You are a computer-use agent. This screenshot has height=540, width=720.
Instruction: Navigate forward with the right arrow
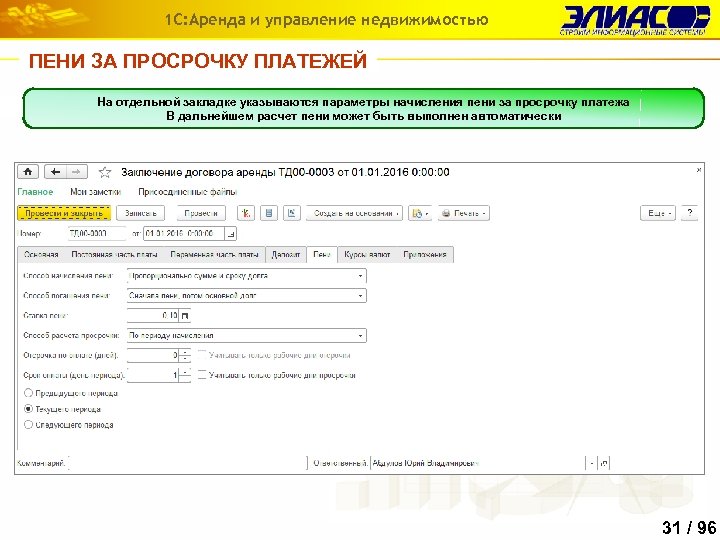(x=77, y=172)
